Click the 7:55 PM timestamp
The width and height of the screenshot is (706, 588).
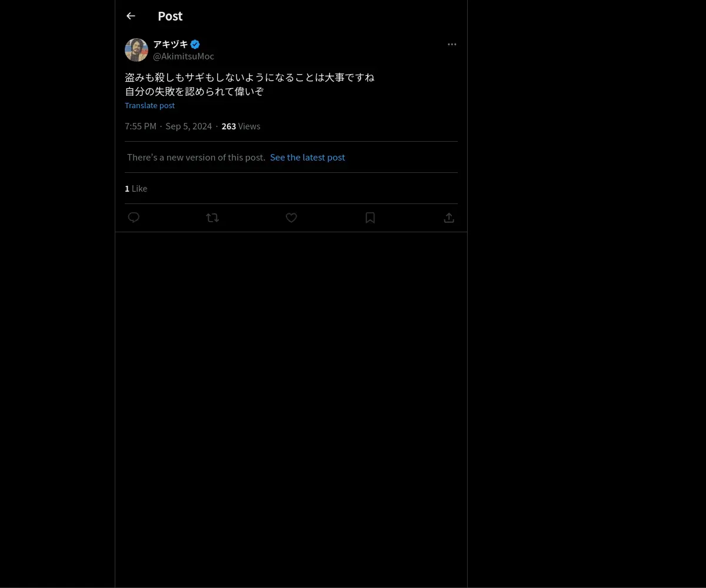pyautogui.click(x=141, y=126)
